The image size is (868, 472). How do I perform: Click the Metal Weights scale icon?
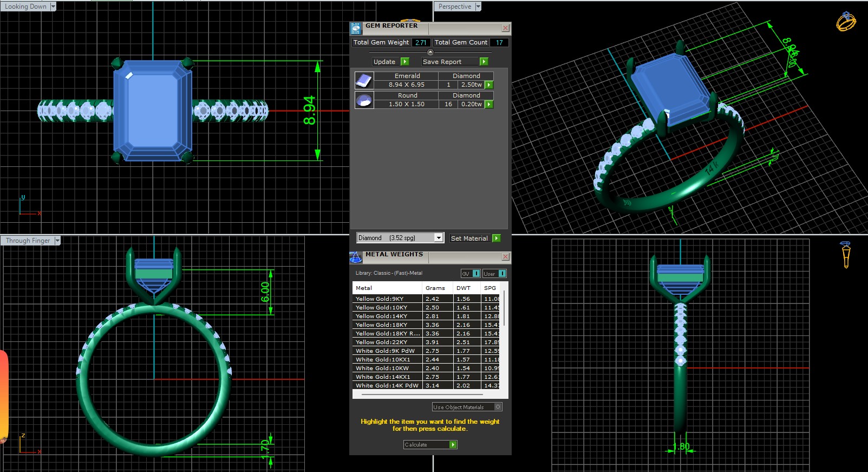(356, 257)
